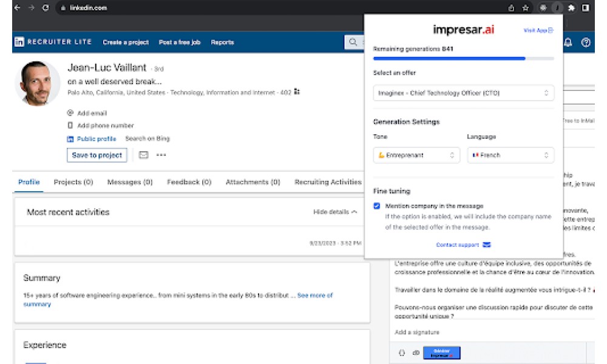Image resolution: width=607 pixels, height=364 pixels.
Task: Click Jean-Luc Vaillant's profile photo
Action: point(37,83)
